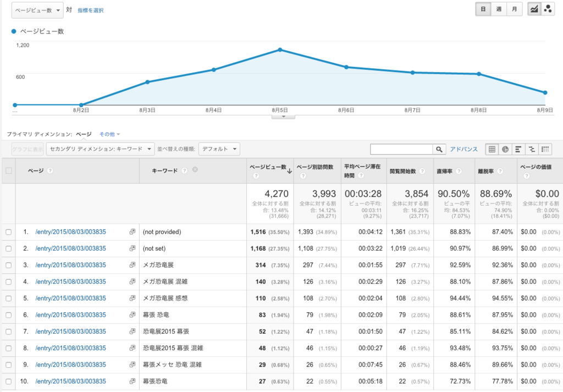Viewport: 563px width, 392px height.
Task: Open help for ページの価値 column
Action: pos(526,175)
